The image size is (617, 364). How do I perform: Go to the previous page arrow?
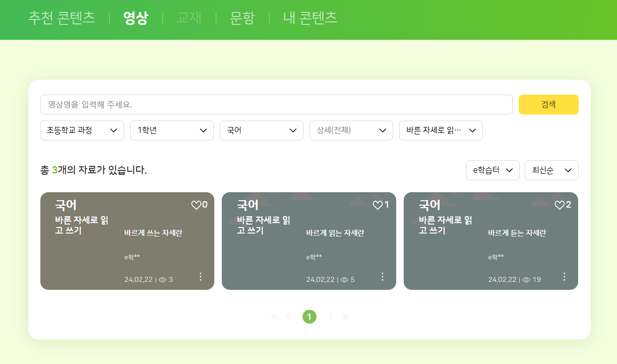tap(288, 317)
